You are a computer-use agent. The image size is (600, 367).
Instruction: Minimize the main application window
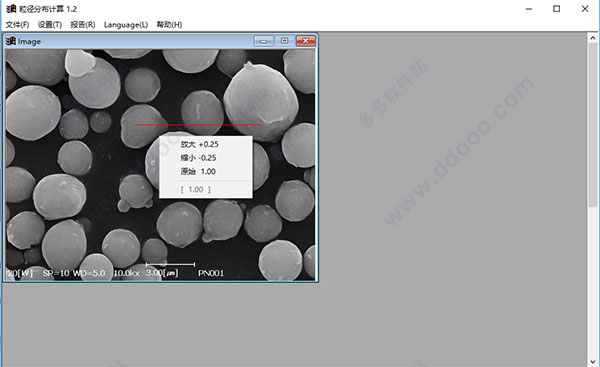[x=529, y=9]
